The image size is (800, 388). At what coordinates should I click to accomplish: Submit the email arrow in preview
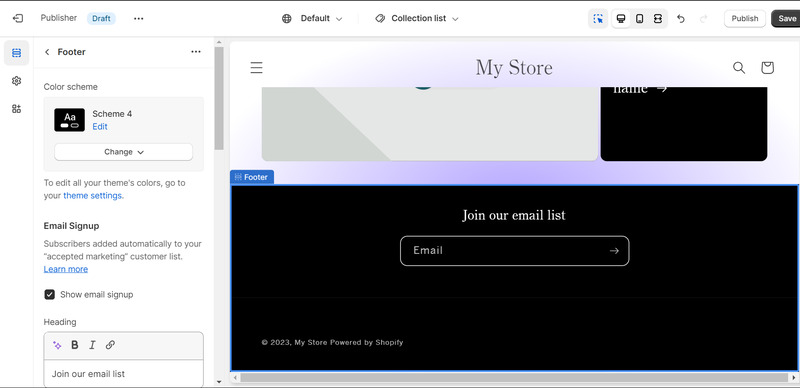coord(614,251)
